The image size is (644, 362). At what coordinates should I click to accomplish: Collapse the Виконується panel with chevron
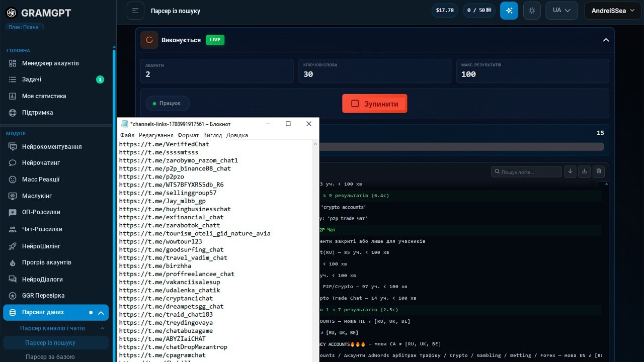[606, 40]
